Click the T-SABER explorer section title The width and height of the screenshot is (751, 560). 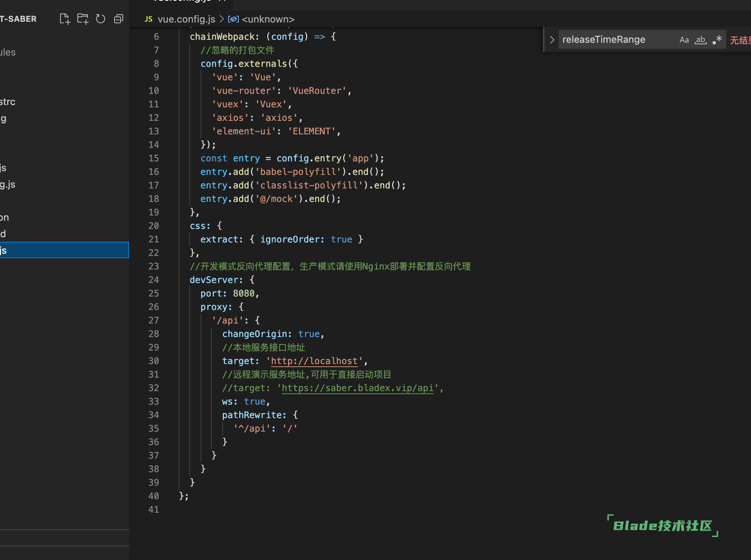[18, 19]
